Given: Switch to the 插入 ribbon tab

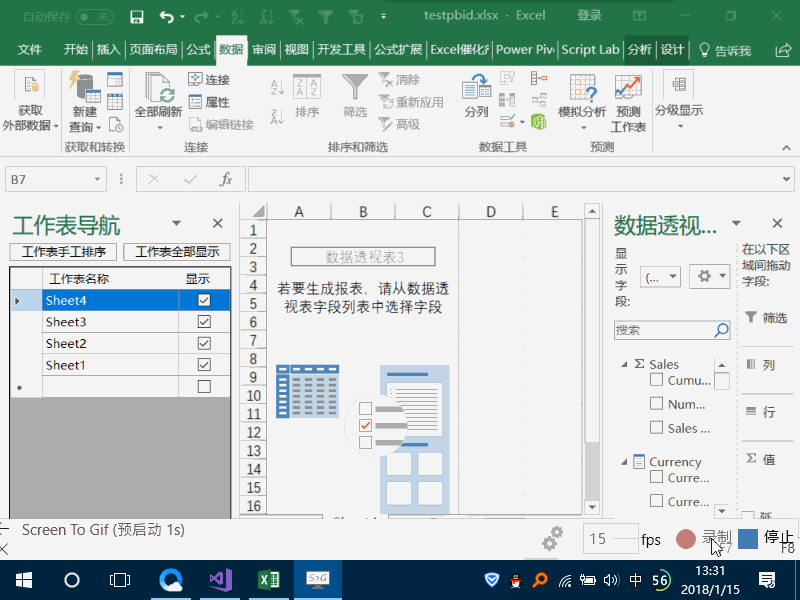Looking at the screenshot, I should 108,49.
